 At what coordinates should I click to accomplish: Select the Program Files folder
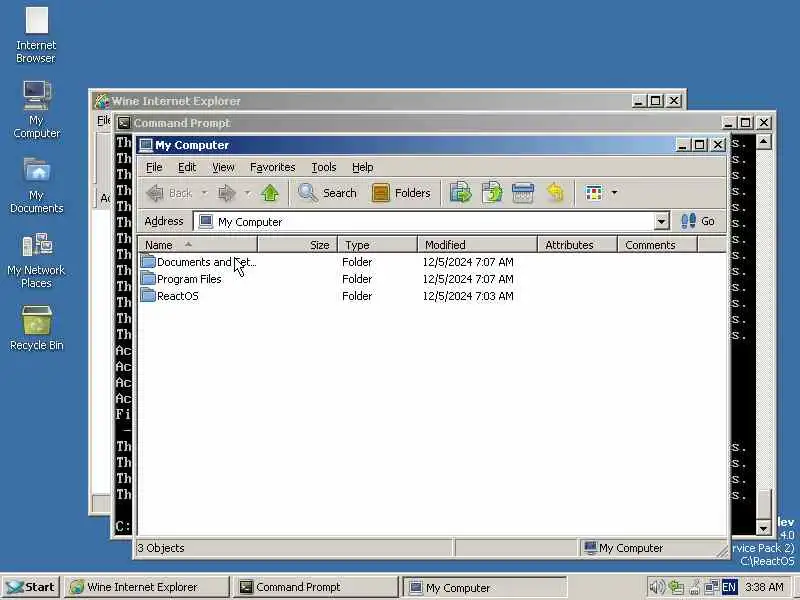point(181,279)
